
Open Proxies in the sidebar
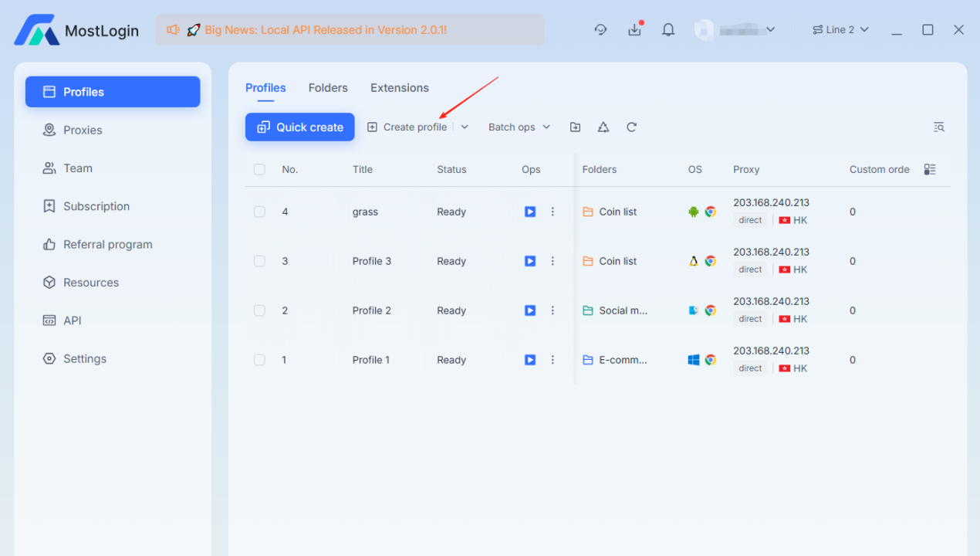[x=113, y=130]
